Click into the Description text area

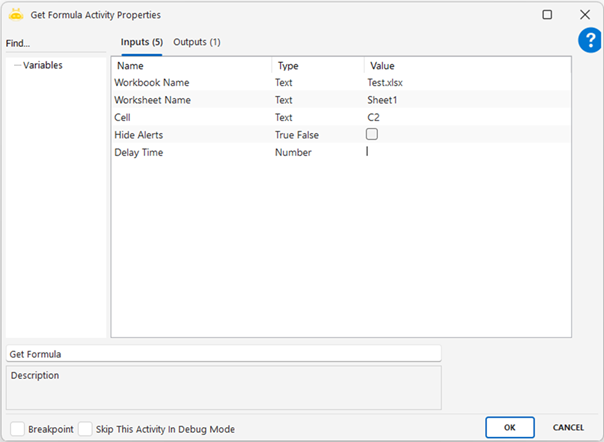tap(223, 387)
